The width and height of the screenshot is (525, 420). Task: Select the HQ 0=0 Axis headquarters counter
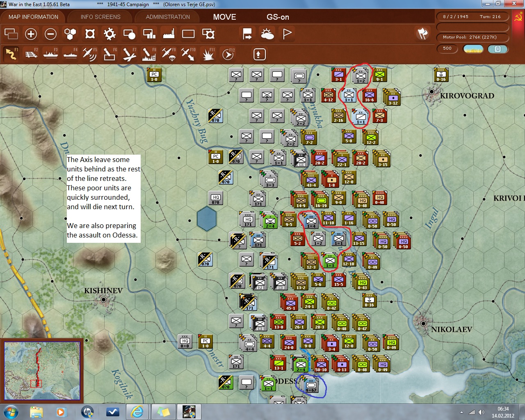point(185,341)
